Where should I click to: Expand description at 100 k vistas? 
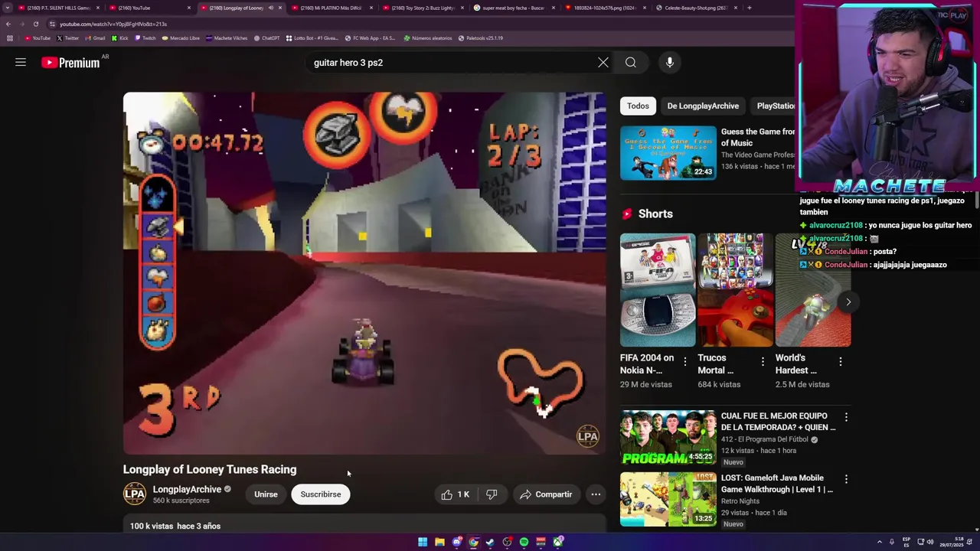tap(175, 526)
